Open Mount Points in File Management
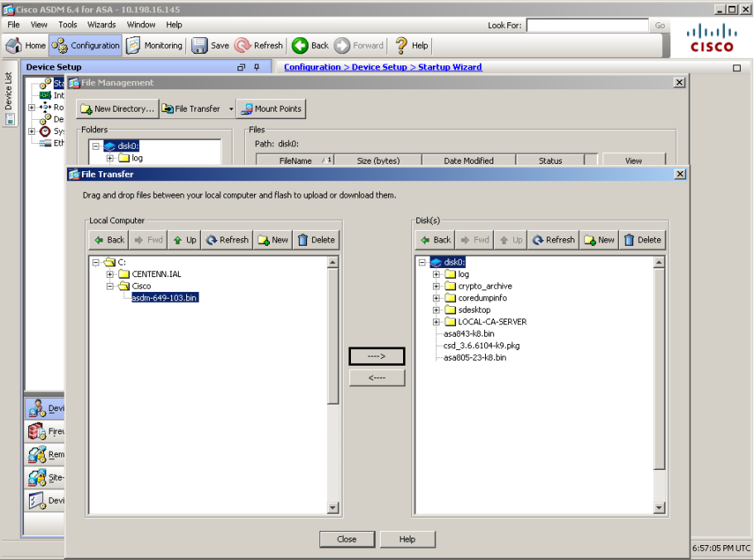This screenshot has height=560, width=754. [271, 109]
